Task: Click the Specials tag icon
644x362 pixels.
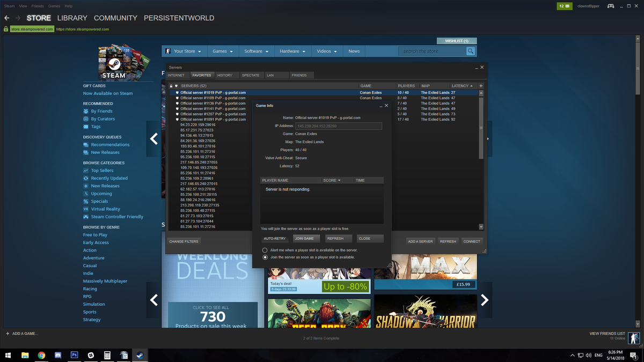Action: 86,201
